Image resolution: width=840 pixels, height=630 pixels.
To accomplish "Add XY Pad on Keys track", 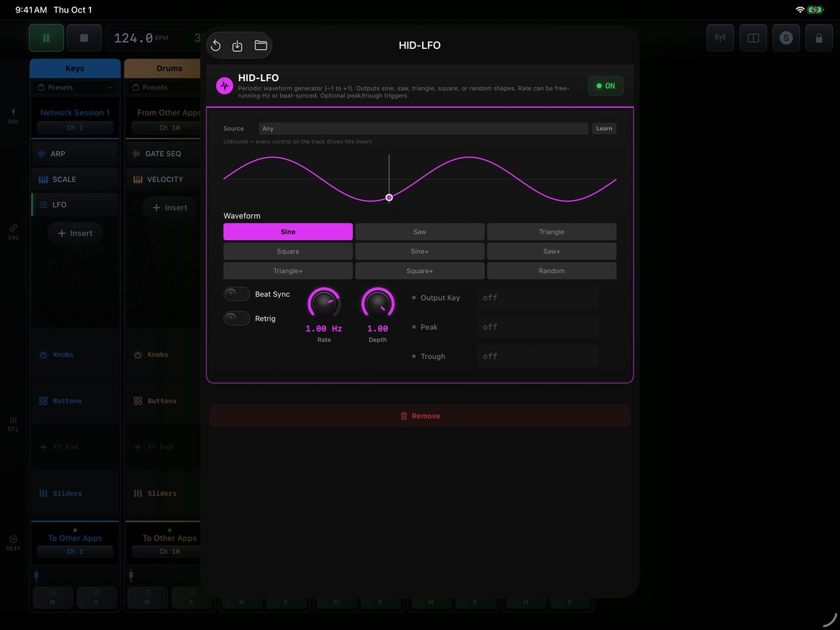I will point(75,447).
